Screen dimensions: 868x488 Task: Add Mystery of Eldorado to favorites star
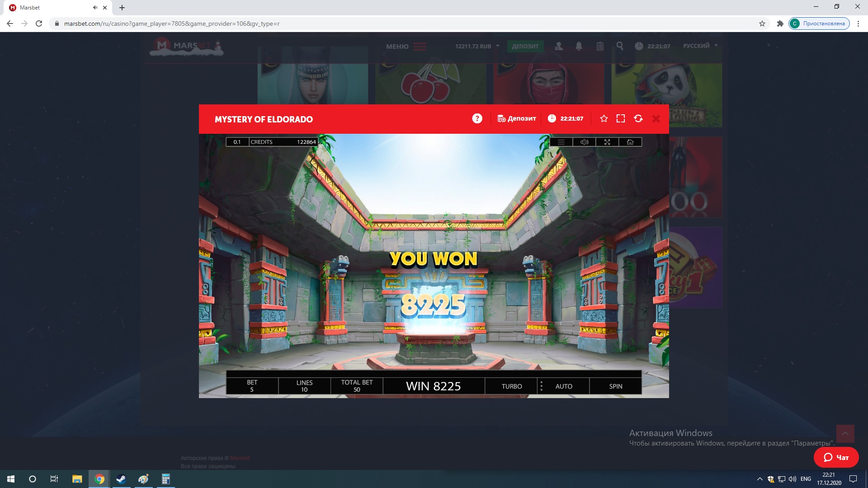pos(604,118)
